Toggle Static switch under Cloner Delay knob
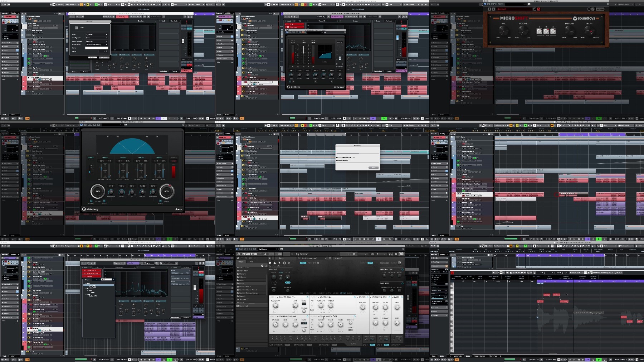The width and height of the screenshot is (644, 362). coord(160,201)
